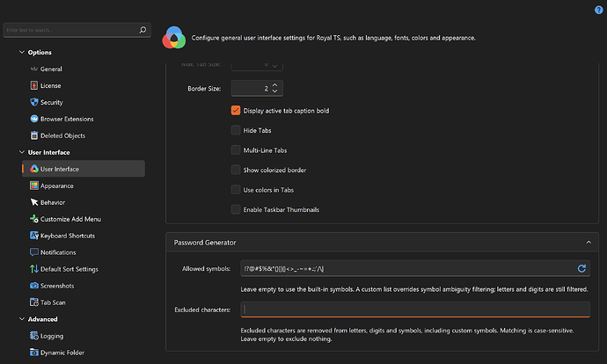607x364 pixels.
Task: Open the Dynamic Folder page
Action: (x=62, y=353)
